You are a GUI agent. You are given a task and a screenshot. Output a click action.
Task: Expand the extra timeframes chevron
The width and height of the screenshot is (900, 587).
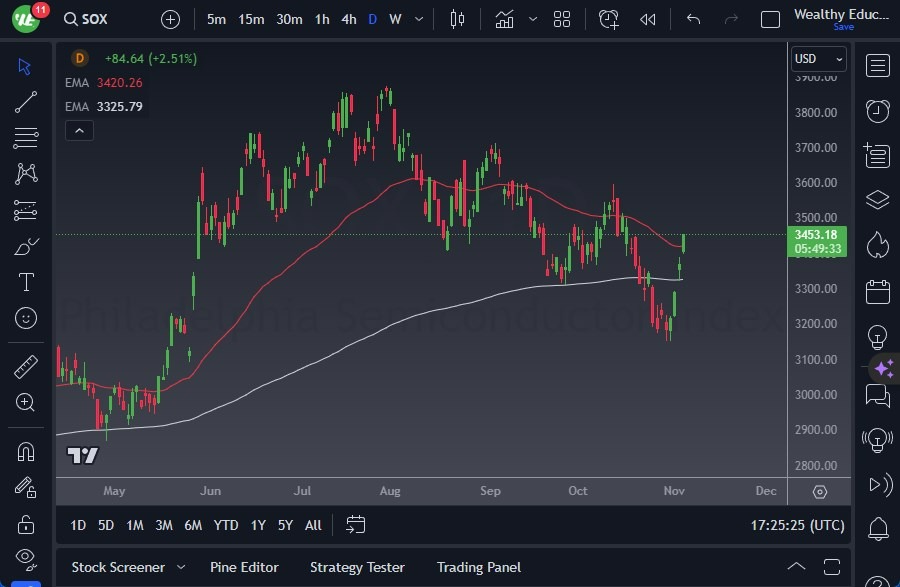pyautogui.click(x=418, y=19)
